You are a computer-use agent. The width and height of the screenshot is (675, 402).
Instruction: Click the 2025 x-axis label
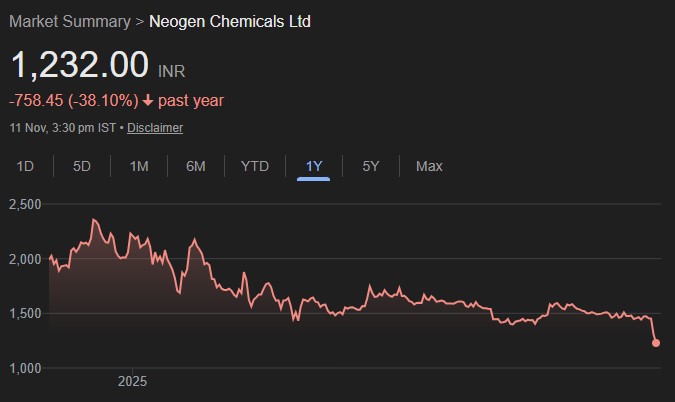(x=132, y=381)
